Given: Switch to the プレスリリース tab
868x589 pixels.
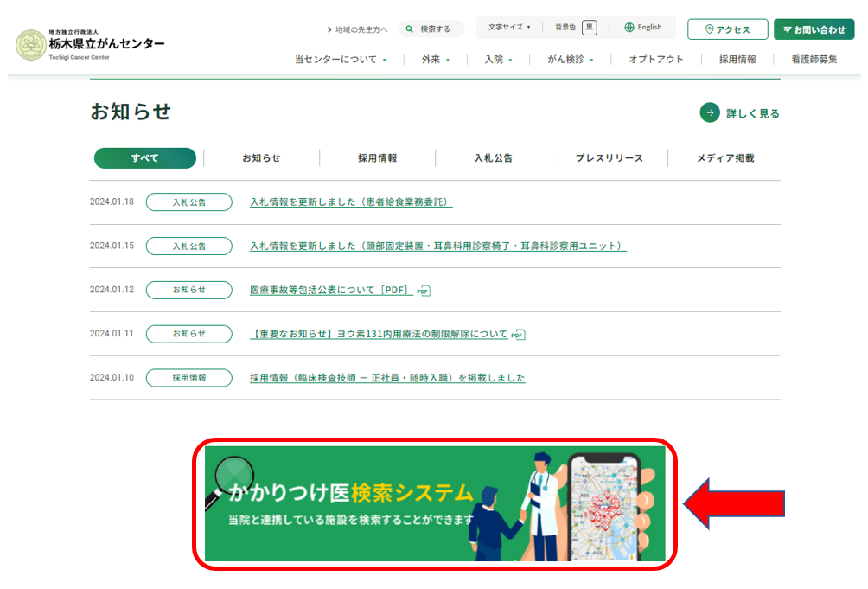Looking at the screenshot, I should (x=610, y=158).
